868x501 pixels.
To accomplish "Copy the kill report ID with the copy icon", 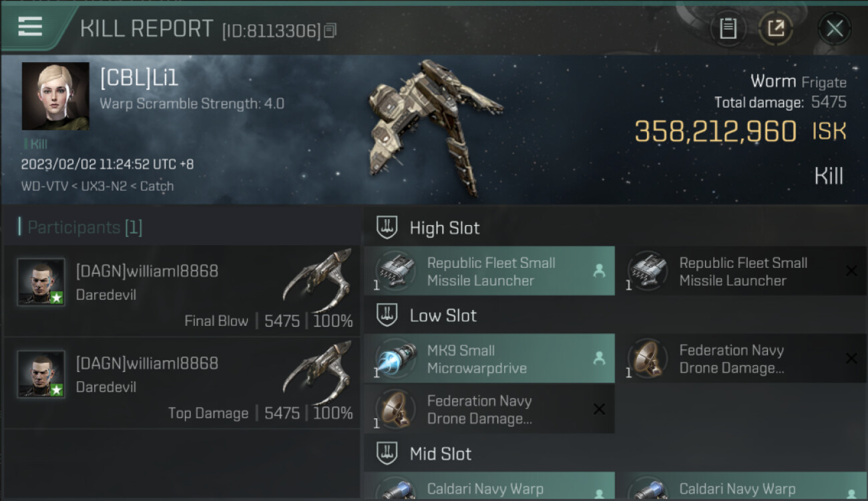I will [x=331, y=31].
